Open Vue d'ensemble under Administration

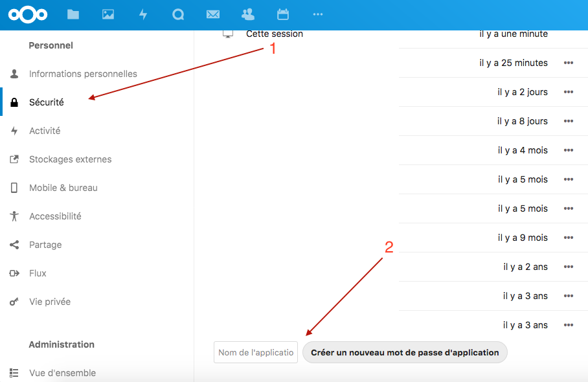62,372
